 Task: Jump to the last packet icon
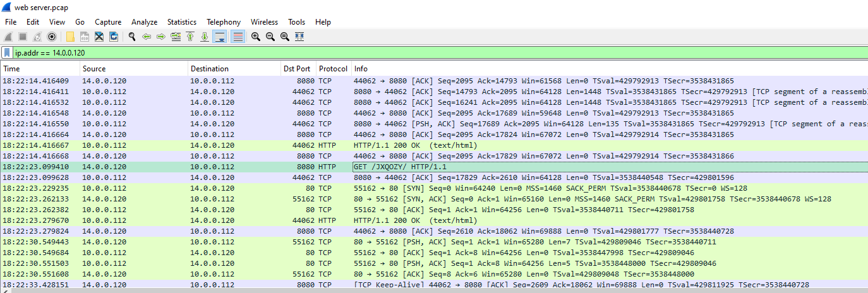point(205,37)
